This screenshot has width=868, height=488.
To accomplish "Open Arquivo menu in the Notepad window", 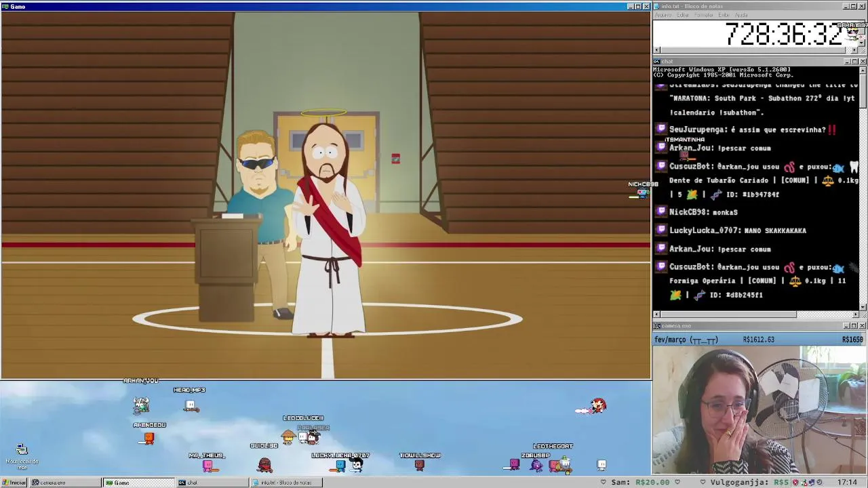I will coord(663,15).
